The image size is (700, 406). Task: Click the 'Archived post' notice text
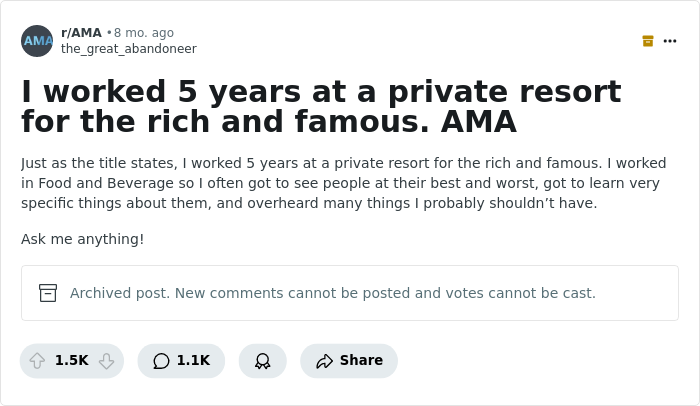(x=332, y=293)
